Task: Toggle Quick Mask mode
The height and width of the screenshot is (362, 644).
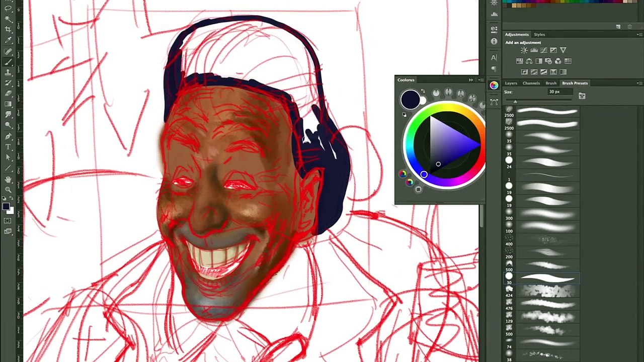Action: [x=8, y=221]
